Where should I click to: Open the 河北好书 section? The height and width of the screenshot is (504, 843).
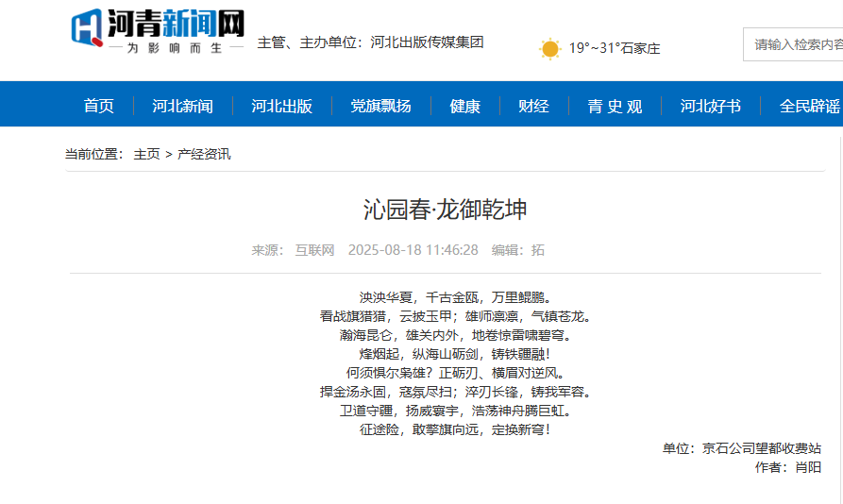(710, 106)
